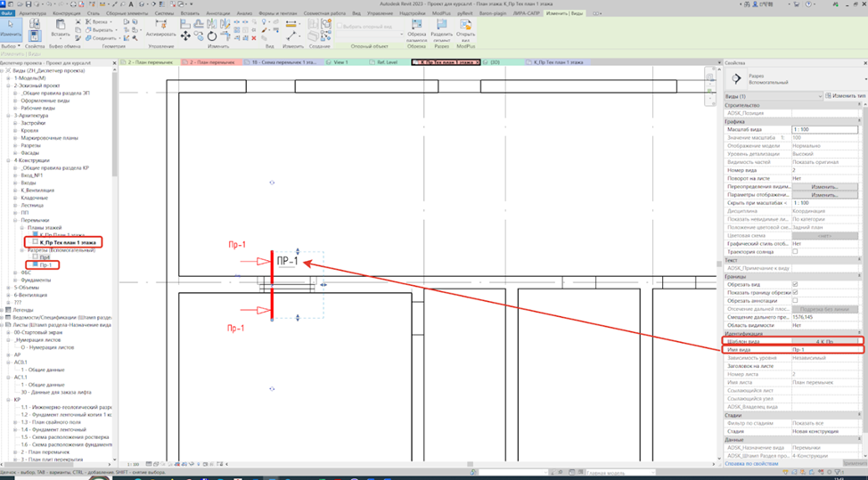Collapse the Перемычки tree node
This screenshot has width=868, height=480.
(x=15, y=220)
